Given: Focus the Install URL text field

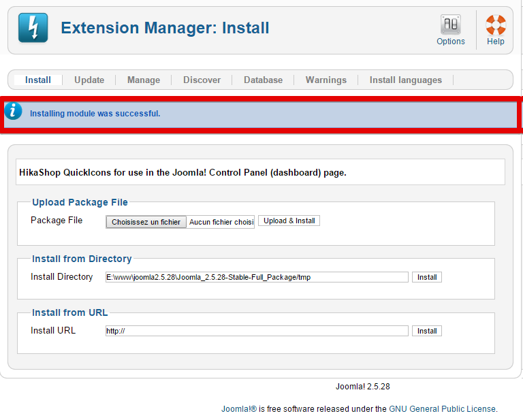Looking at the screenshot, I should 257,331.
